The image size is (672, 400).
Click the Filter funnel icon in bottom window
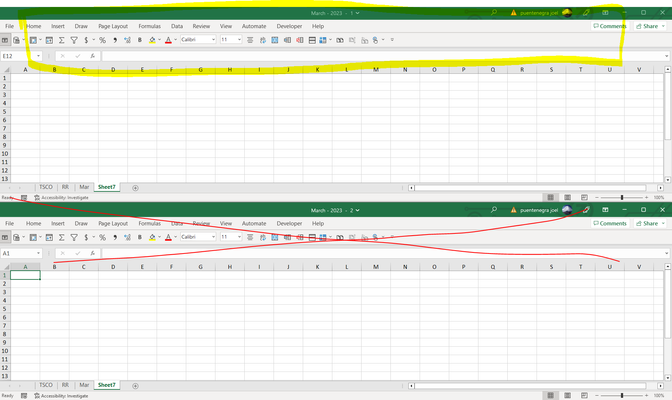[x=74, y=237]
